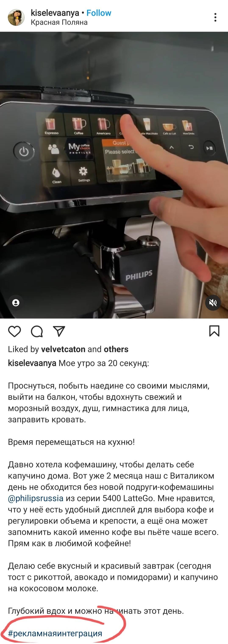
Task: Save post with the bookmark icon
Action: coord(214,331)
